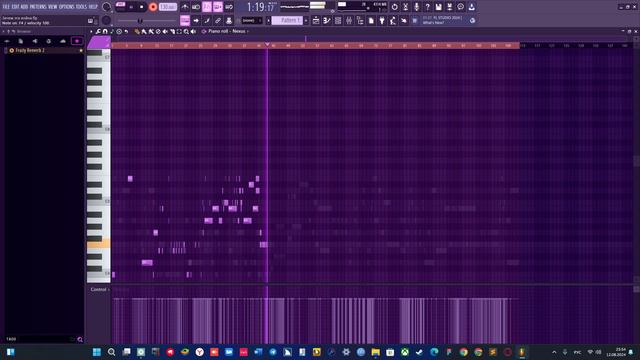
Task: Toggle blend recording overdub
Action: click(218, 7)
